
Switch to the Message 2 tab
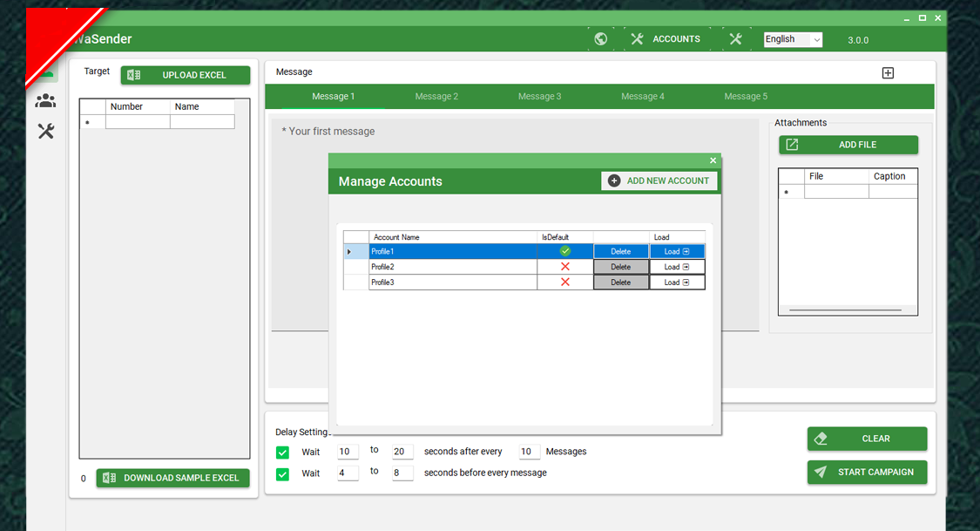tap(436, 97)
